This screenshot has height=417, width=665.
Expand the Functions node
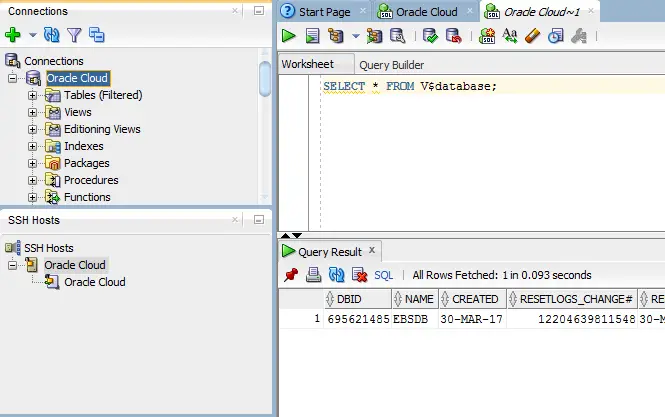click(32, 197)
